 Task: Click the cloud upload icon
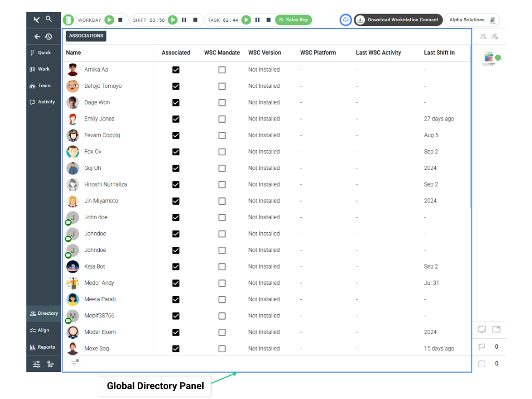click(x=345, y=20)
